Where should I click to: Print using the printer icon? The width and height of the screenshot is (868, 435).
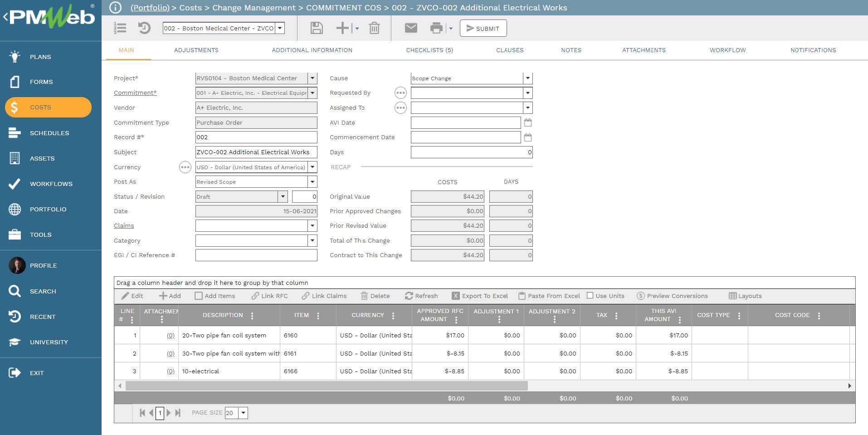coord(436,28)
